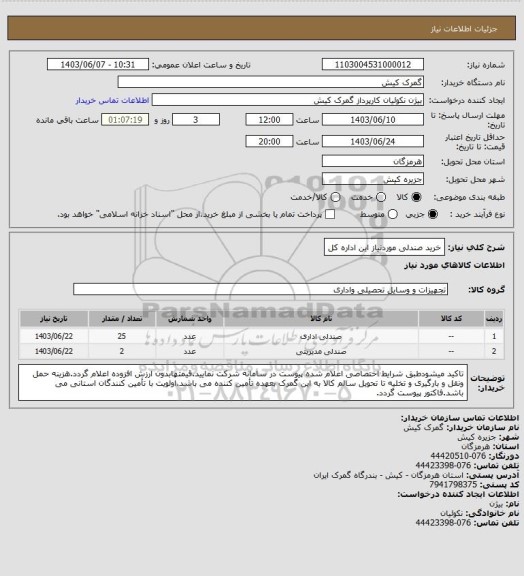Click the general description field خرید صندلی
Image resolution: width=524 pixels, height=576 pixels.
384,248
